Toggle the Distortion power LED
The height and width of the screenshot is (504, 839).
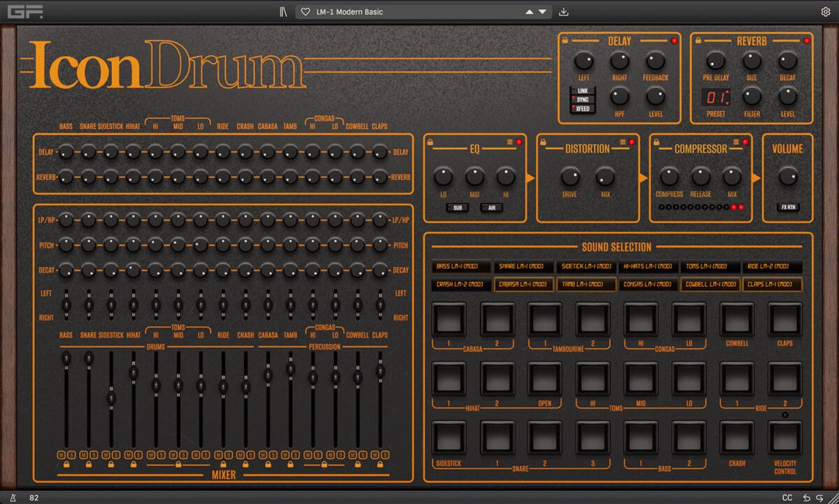(632, 142)
